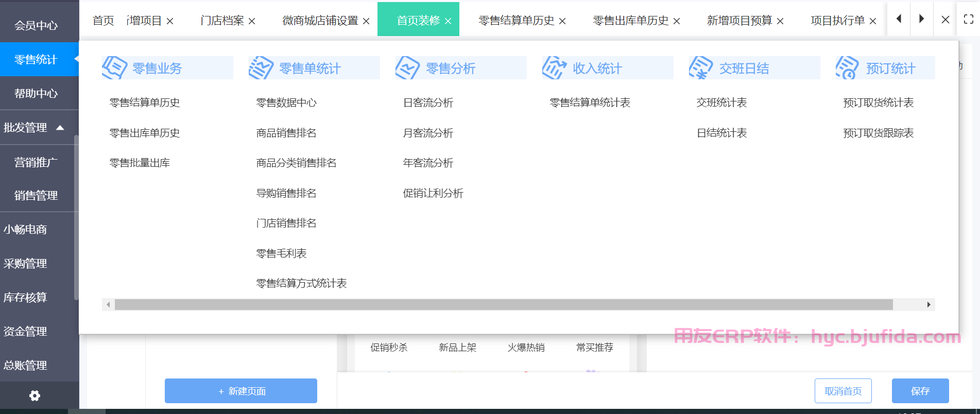
Task: Switch to the 零售结算单历史 tab
Action: coord(517,21)
